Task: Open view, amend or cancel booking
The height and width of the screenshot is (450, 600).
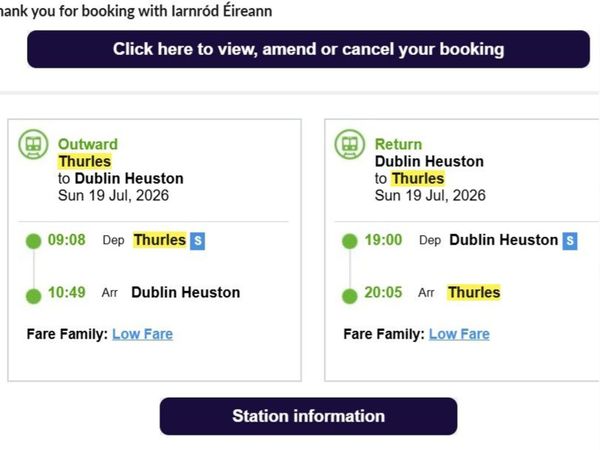Action: [308, 49]
